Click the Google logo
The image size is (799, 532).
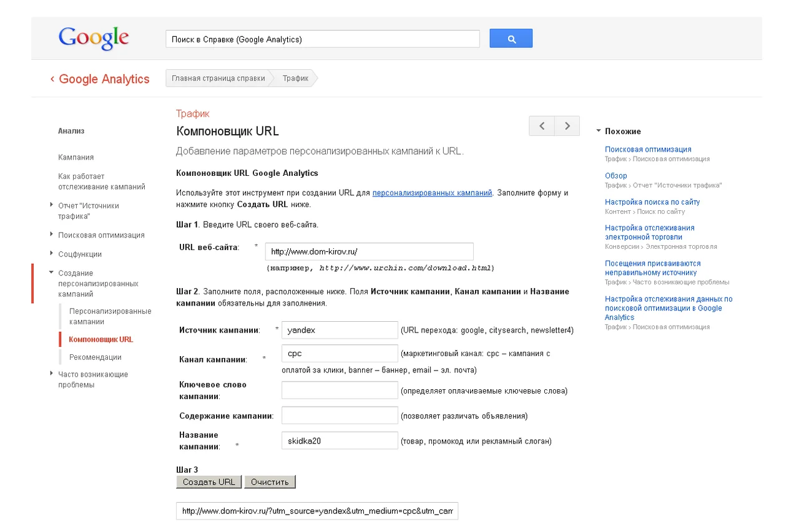click(x=94, y=38)
